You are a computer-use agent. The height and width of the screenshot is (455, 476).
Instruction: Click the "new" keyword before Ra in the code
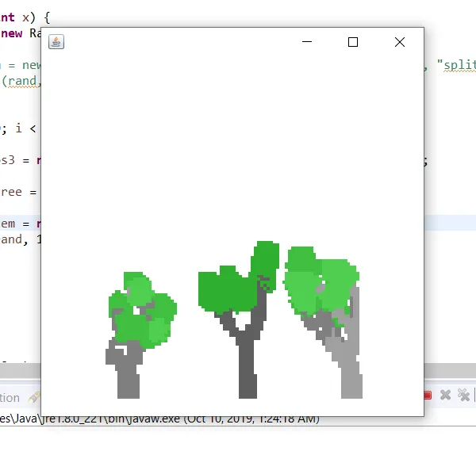tap(12, 33)
